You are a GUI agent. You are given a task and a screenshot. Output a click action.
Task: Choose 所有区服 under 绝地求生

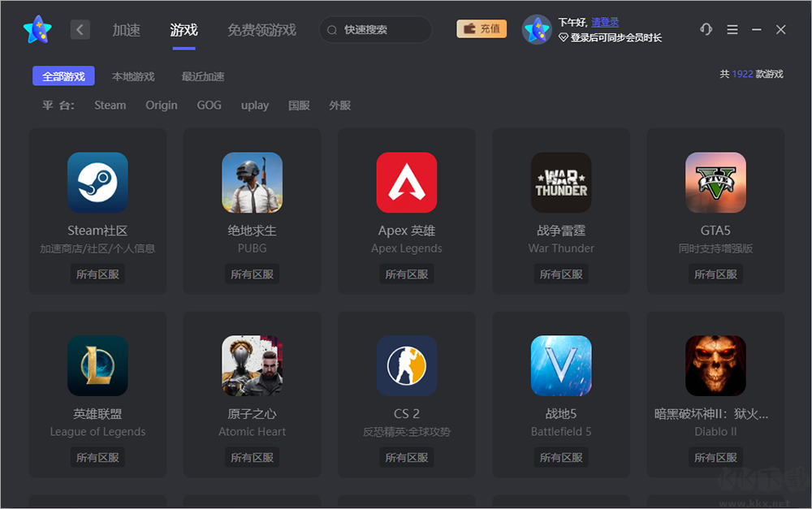pyautogui.click(x=253, y=274)
